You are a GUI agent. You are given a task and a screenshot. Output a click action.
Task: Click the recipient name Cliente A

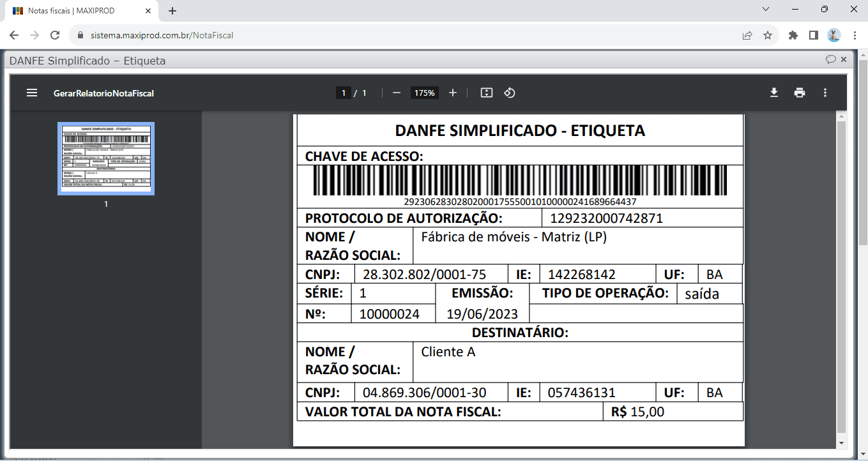point(448,352)
